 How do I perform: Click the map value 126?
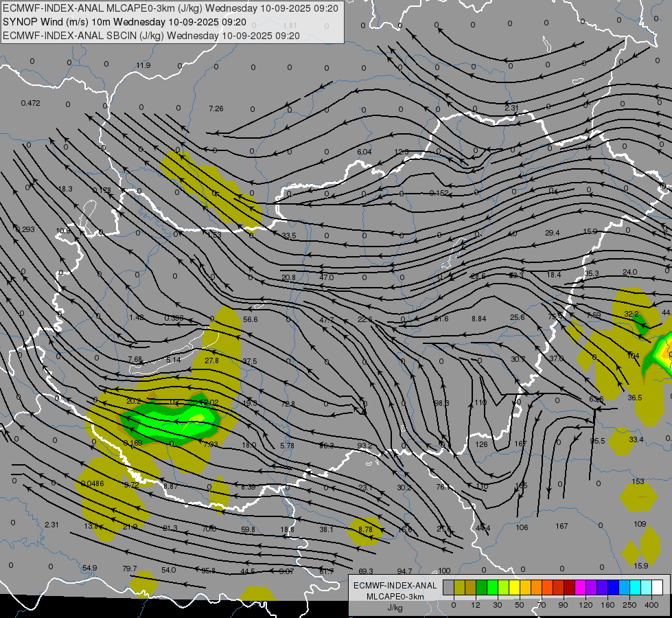[x=481, y=444]
